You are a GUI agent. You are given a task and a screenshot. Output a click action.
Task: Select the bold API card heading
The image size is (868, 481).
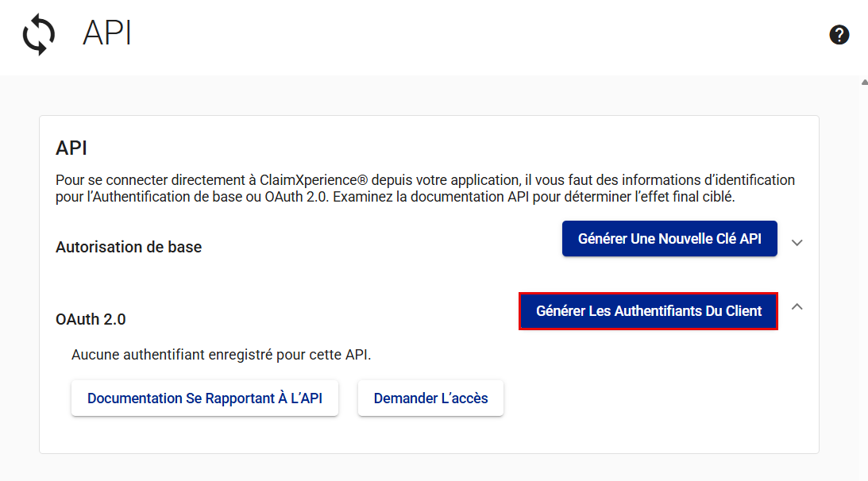(x=71, y=148)
